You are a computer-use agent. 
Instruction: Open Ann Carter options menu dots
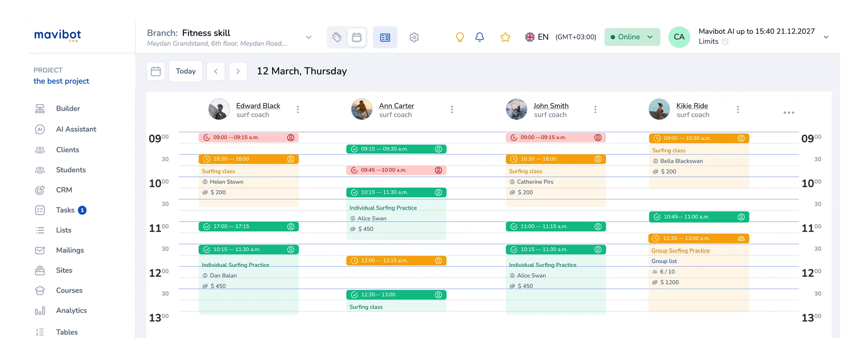coord(452,109)
